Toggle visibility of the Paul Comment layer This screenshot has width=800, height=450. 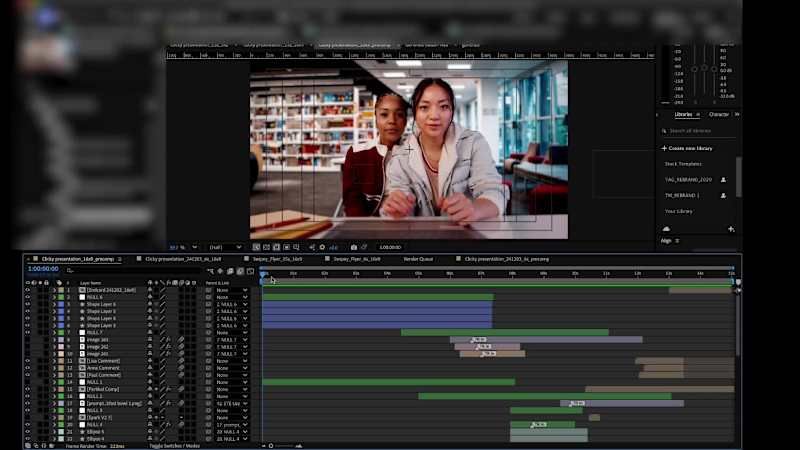click(28, 375)
